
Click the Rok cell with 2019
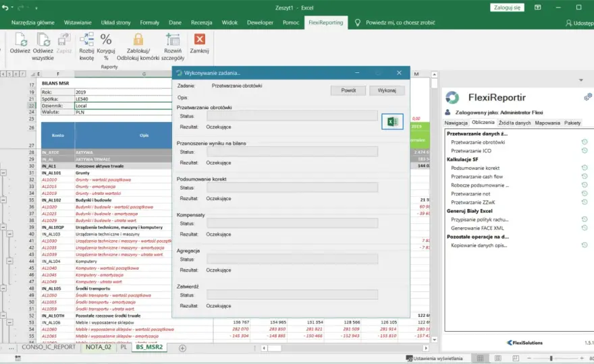pos(124,92)
